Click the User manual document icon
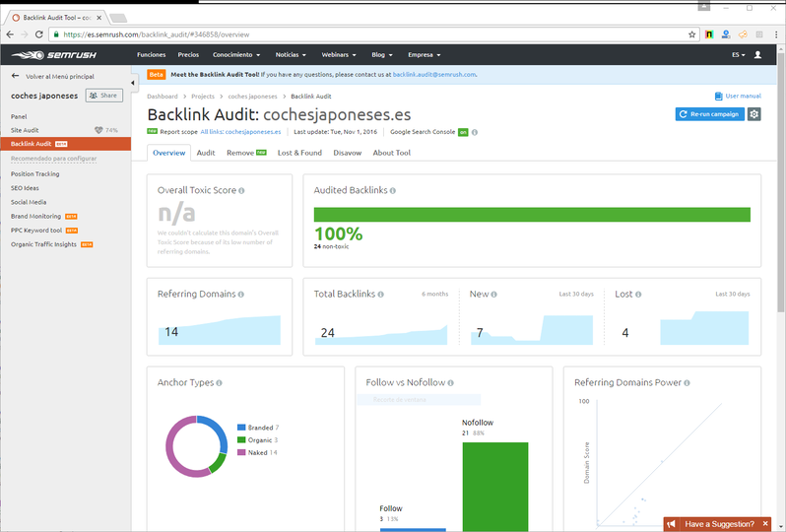Viewport: 786px width, 532px height. pyautogui.click(x=718, y=96)
